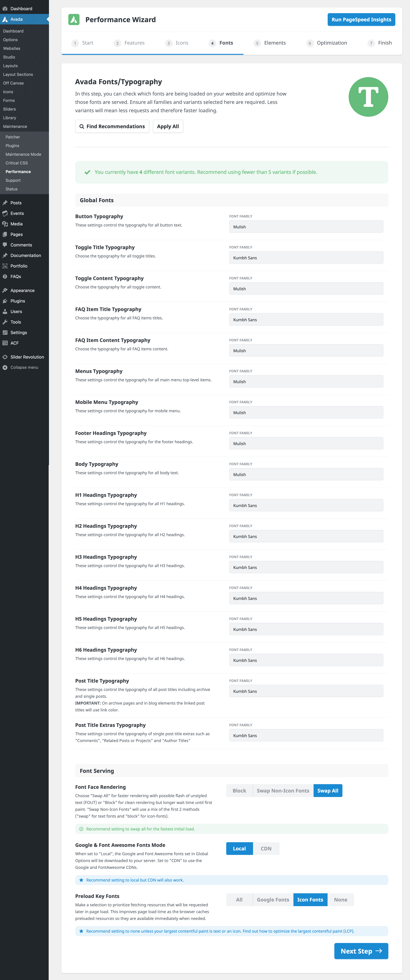Set Font Face Rendering to Block
This screenshot has width=410, height=980.
[x=239, y=791]
